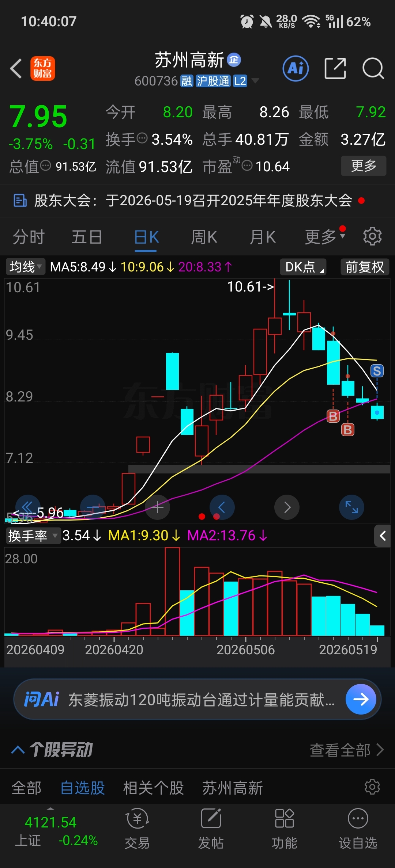Tap the 沪股通 tag
The image size is (395, 868).
[213, 81]
